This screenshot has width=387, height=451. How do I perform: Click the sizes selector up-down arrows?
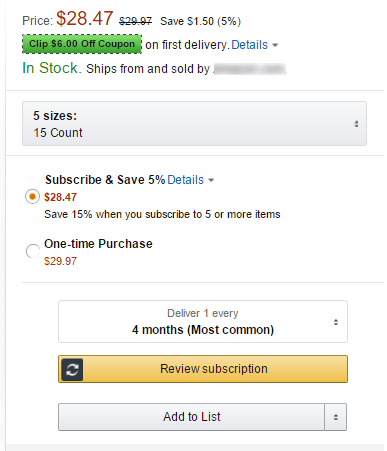pyautogui.click(x=356, y=124)
